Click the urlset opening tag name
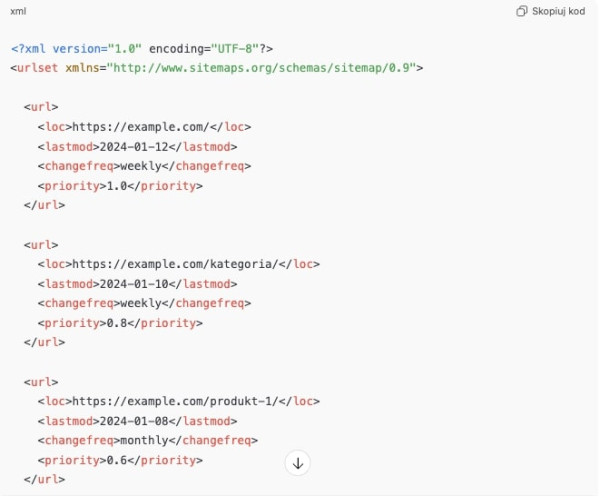The image size is (600, 496). (38, 68)
